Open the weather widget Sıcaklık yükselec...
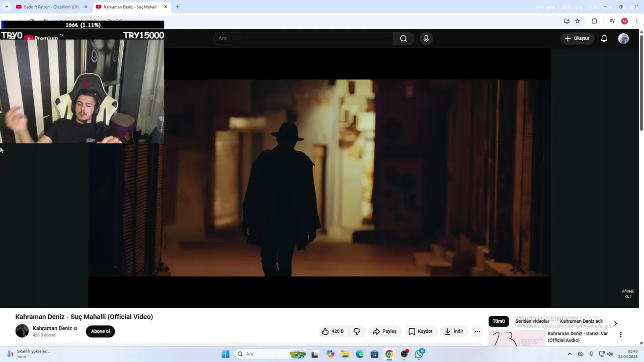 [29, 354]
